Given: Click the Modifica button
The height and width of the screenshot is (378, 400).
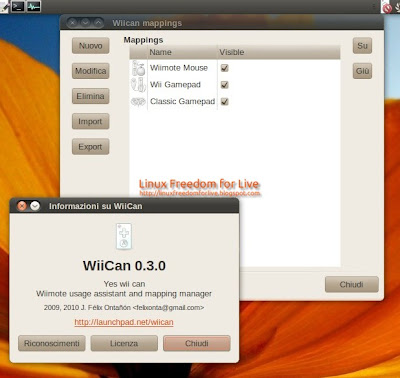Looking at the screenshot, I should [x=90, y=71].
